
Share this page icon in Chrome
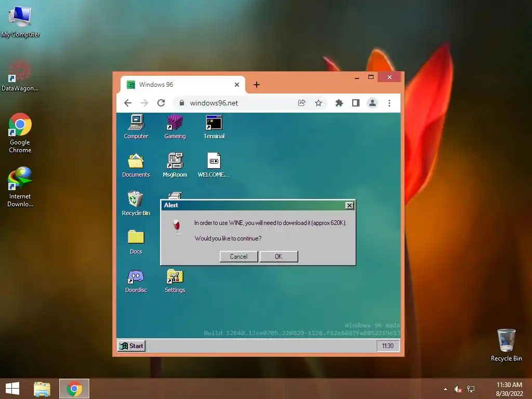(x=302, y=103)
